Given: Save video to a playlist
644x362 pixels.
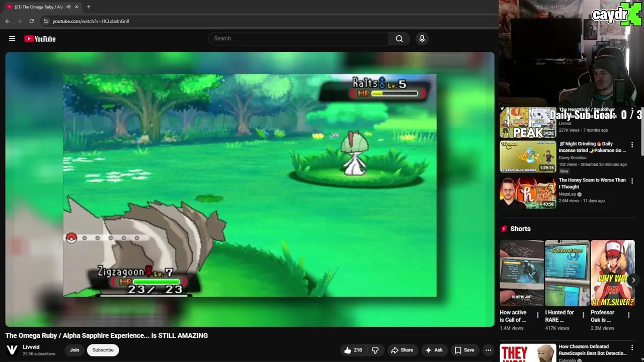Looking at the screenshot, I should (x=464, y=350).
